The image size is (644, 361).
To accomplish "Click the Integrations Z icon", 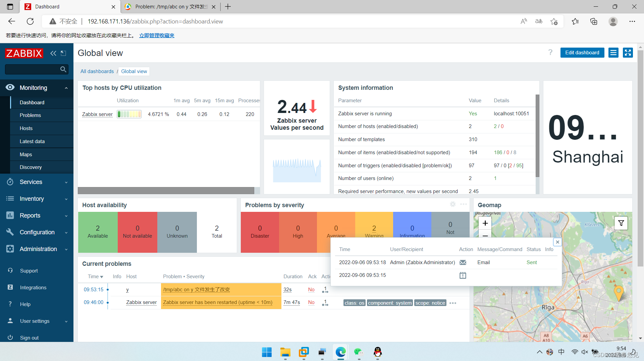I will (10, 287).
